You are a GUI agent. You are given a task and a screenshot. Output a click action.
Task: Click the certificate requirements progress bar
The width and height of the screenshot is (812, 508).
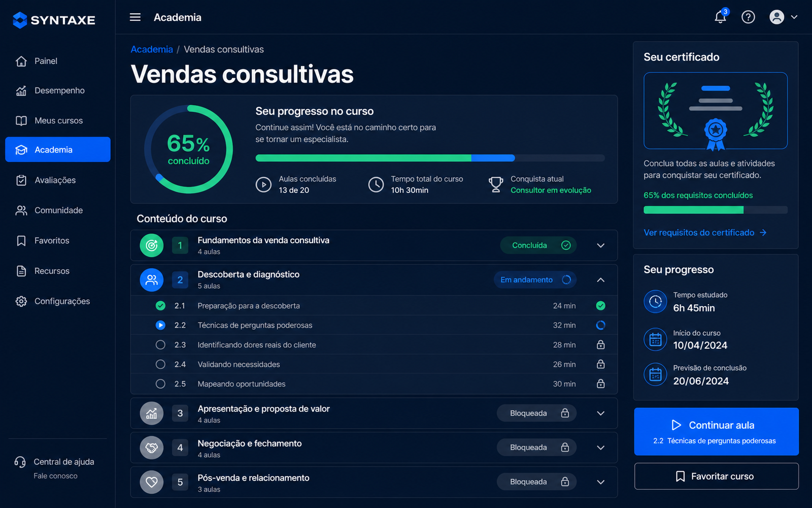[x=716, y=210]
